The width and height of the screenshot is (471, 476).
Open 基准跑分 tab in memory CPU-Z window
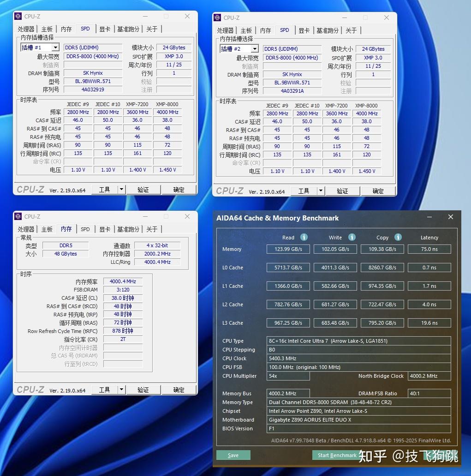128,229
